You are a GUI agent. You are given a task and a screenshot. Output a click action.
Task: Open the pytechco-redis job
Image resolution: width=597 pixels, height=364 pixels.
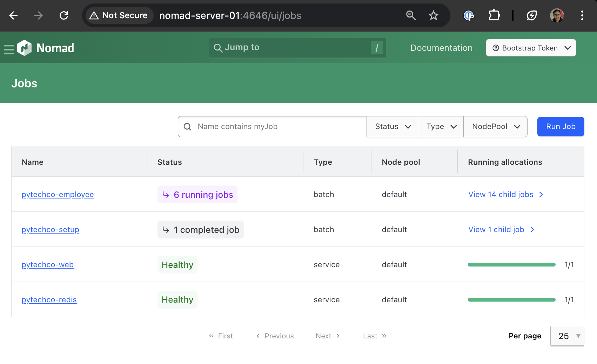[x=49, y=299]
